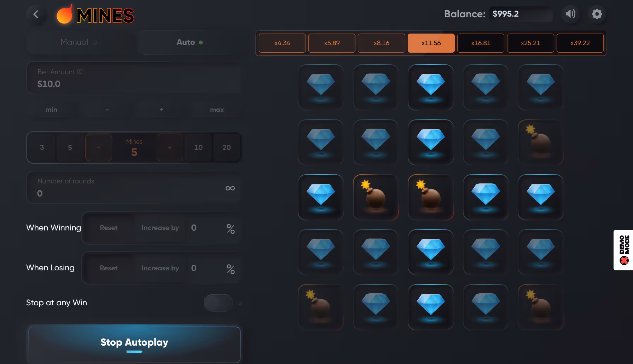
Task: Click the Mines fireball logo
Action: tap(64, 15)
